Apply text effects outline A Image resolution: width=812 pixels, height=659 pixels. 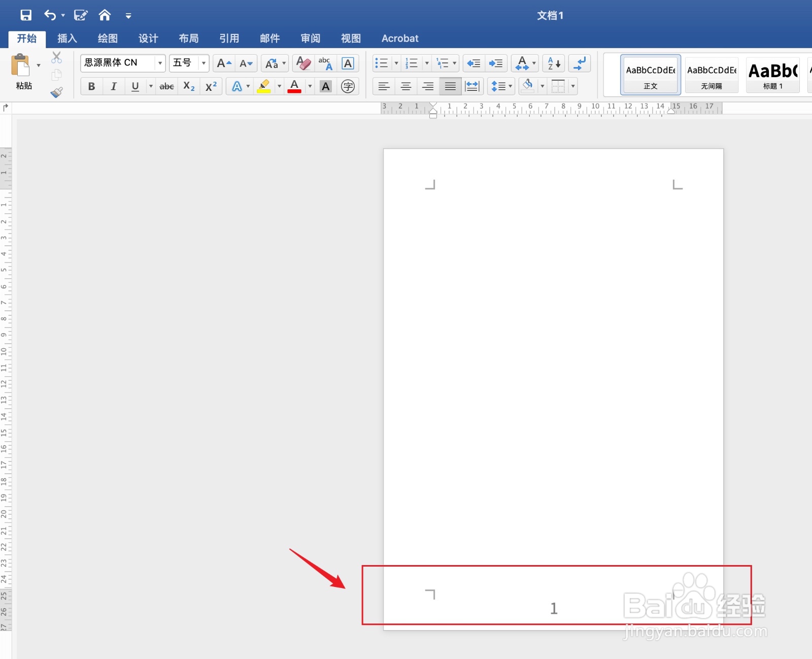pos(236,86)
